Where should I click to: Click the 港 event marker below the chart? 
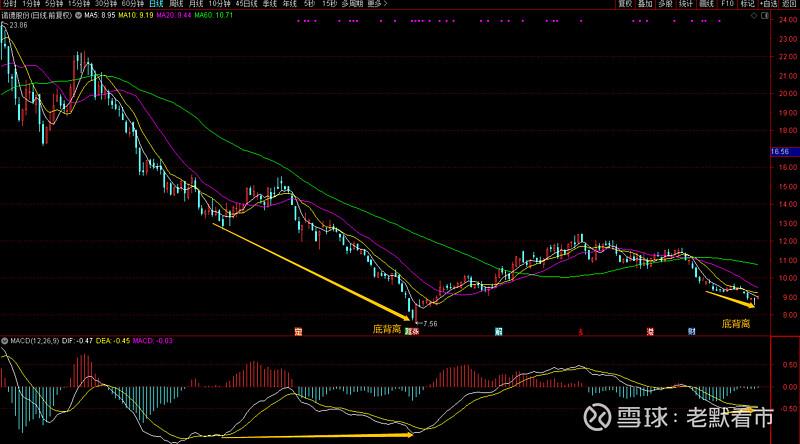(x=650, y=330)
